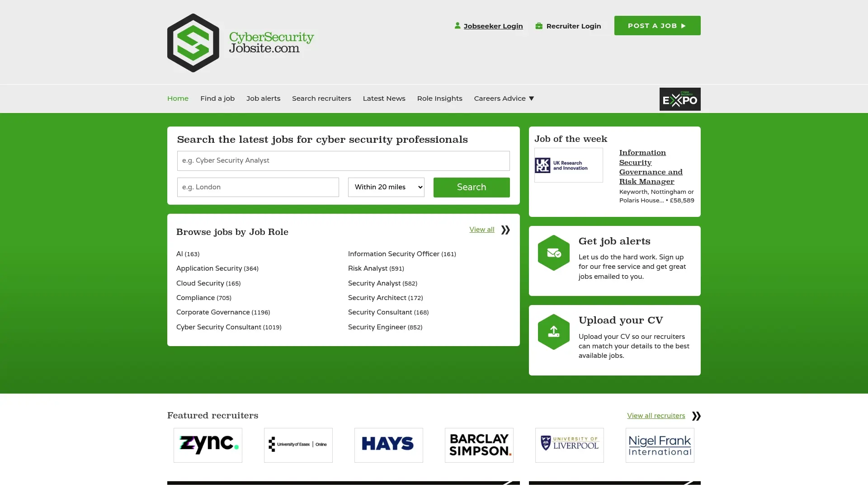Open Latest News in navigation
Screen dimensions: 868x488
coord(384,98)
